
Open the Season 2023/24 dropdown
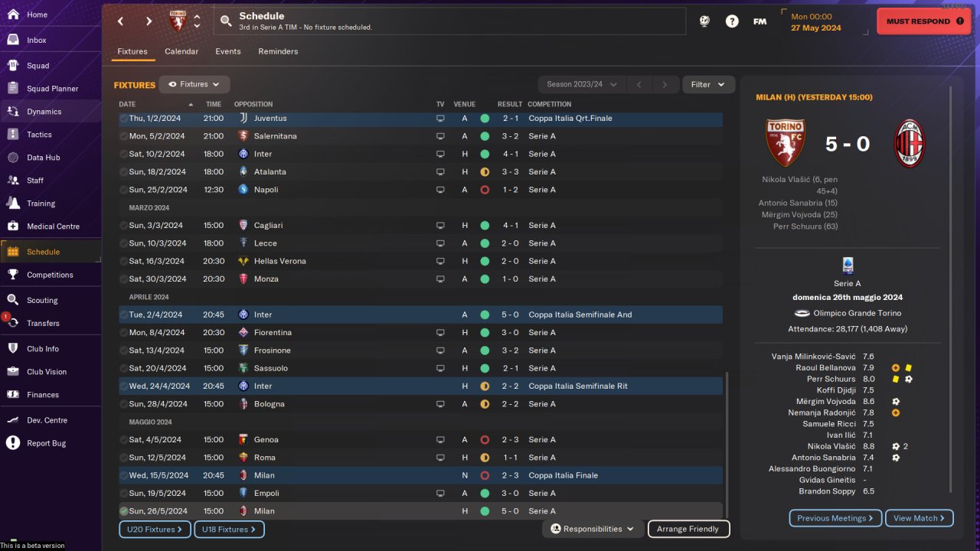[x=582, y=85]
